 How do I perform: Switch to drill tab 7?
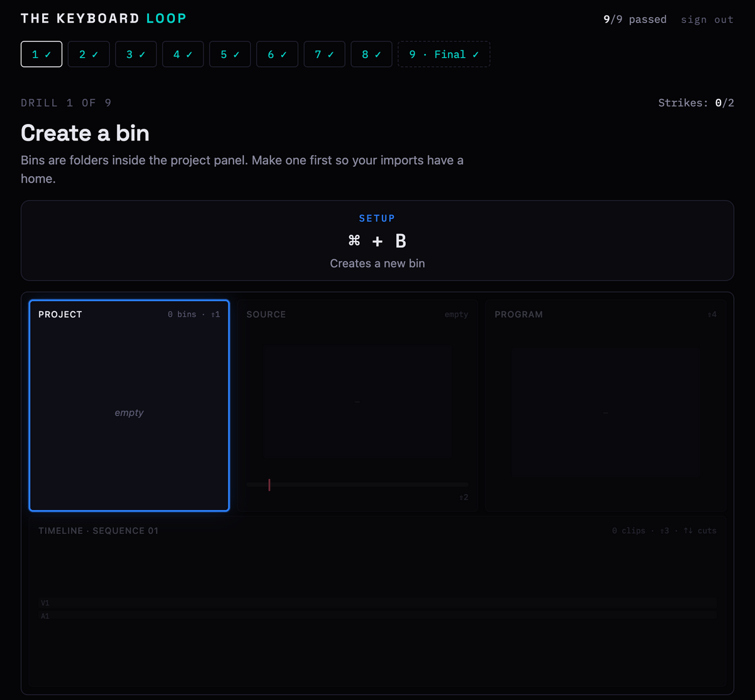[x=325, y=54]
